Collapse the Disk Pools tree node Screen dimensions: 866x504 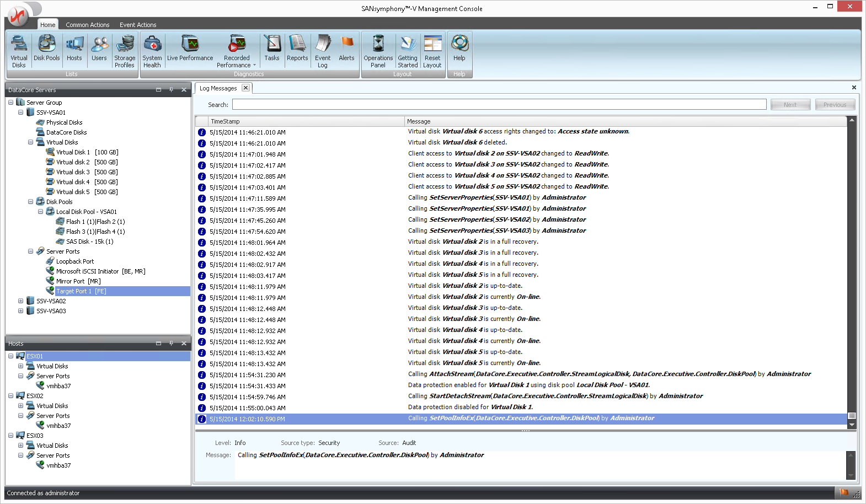[31, 202]
